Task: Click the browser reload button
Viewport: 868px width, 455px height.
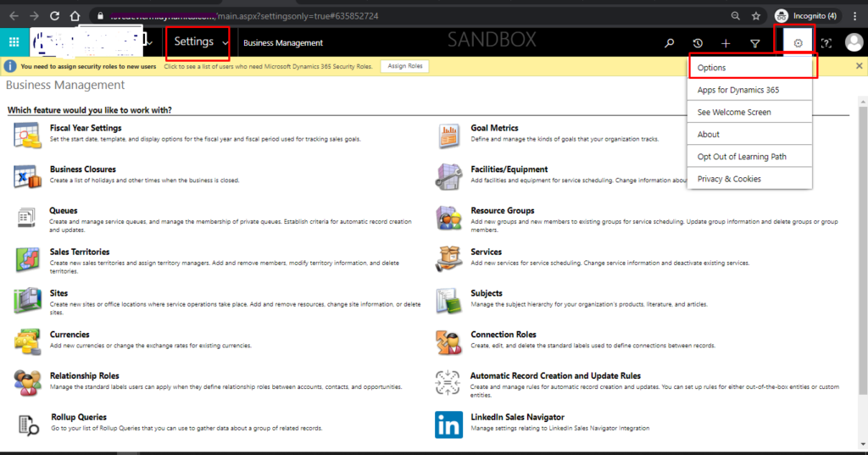Action: tap(54, 16)
